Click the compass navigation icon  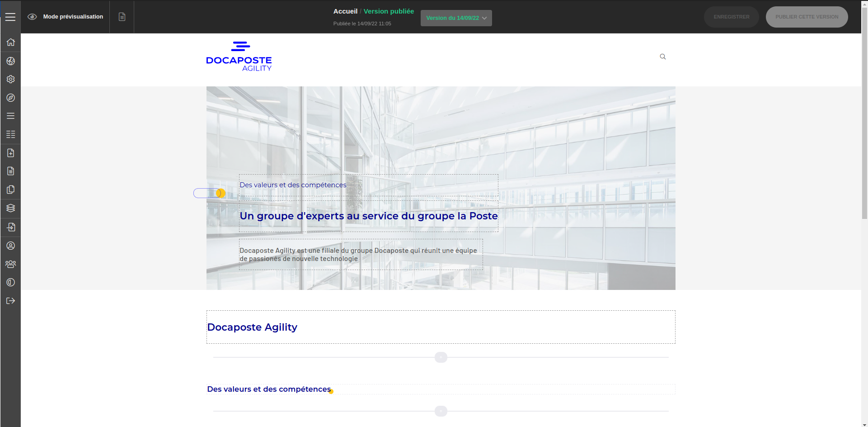(x=11, y=98)
